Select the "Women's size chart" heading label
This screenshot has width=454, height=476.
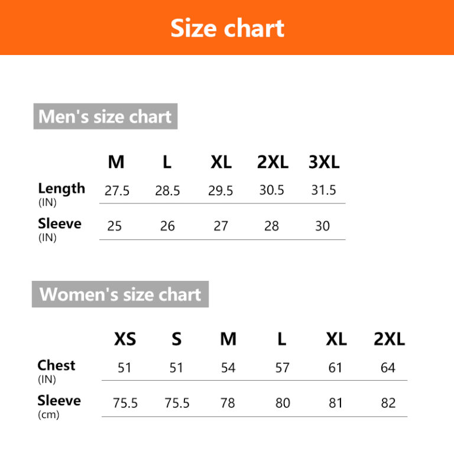point(120,294)
